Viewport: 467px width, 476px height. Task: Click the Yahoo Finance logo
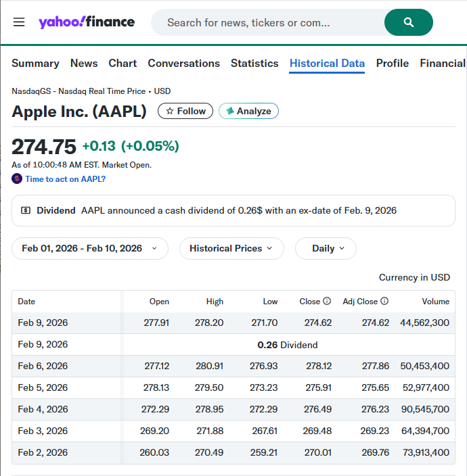pos(87,22)
